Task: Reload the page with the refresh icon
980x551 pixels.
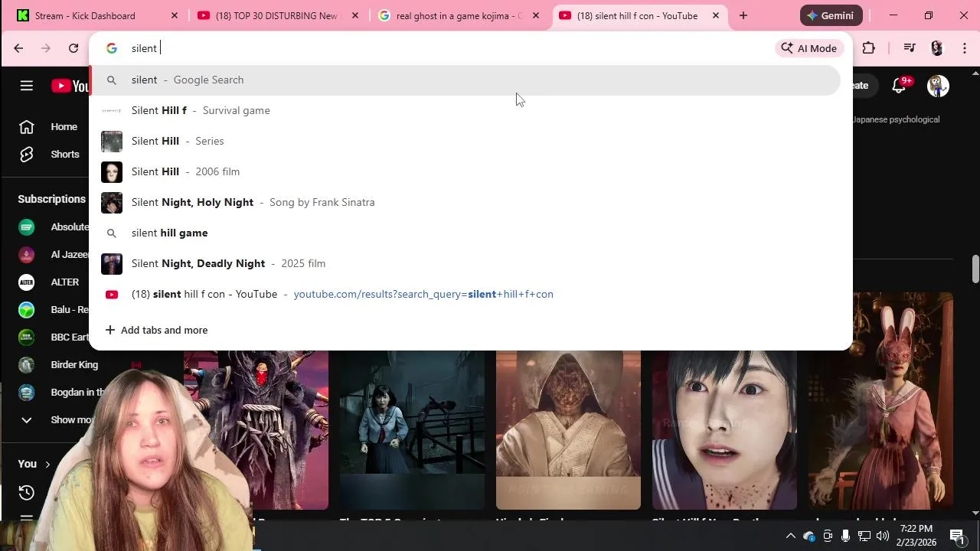Action: click(x=73, y=48)
